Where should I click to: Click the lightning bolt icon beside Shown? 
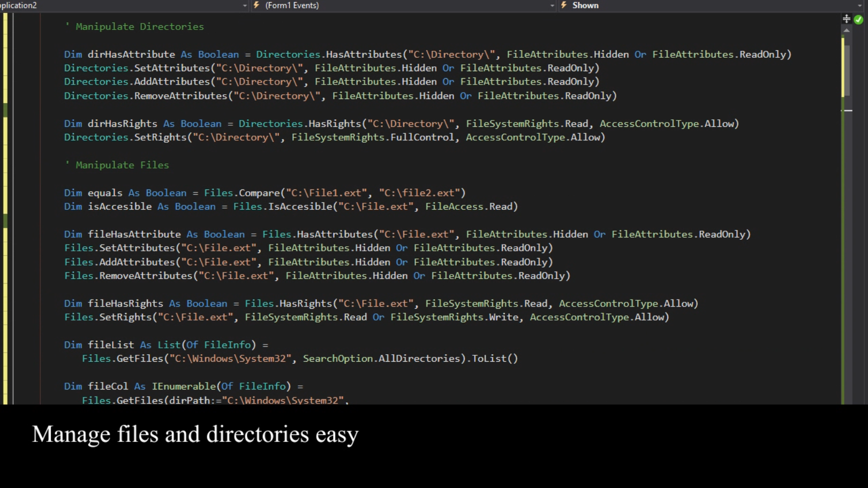coord(564,5)
